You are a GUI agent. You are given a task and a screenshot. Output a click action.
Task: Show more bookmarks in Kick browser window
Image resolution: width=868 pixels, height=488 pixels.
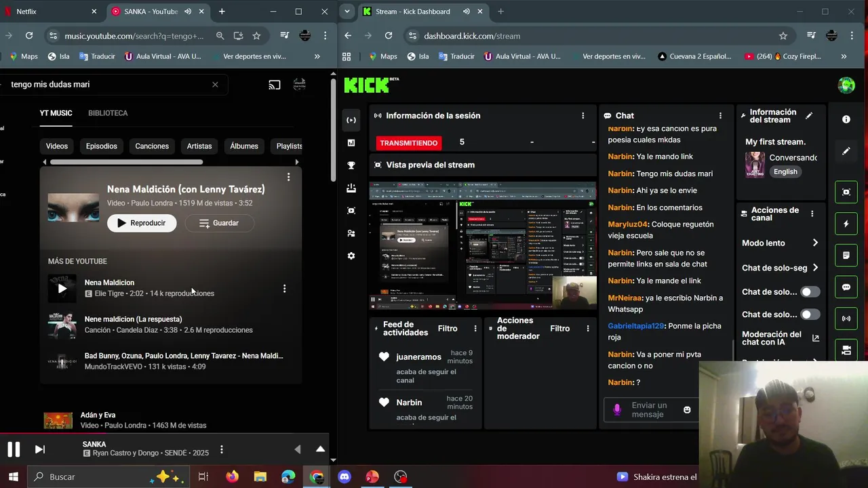(844, 56)
